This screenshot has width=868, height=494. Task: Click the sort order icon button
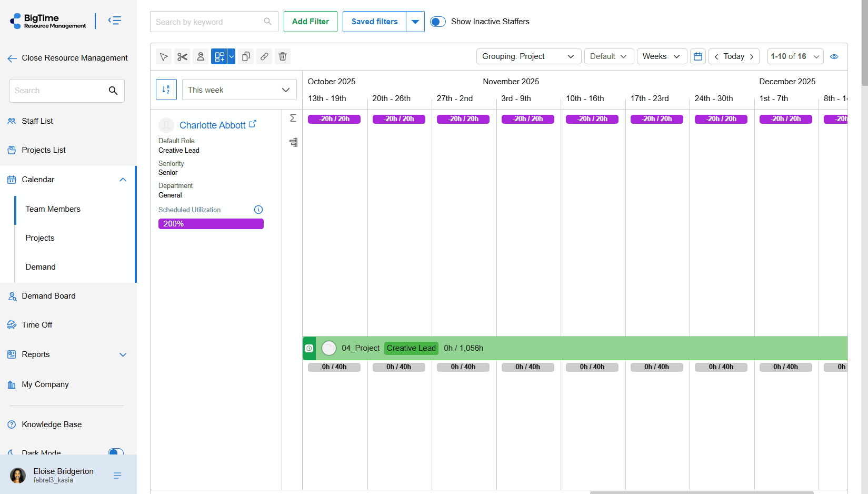coord(166,90)
